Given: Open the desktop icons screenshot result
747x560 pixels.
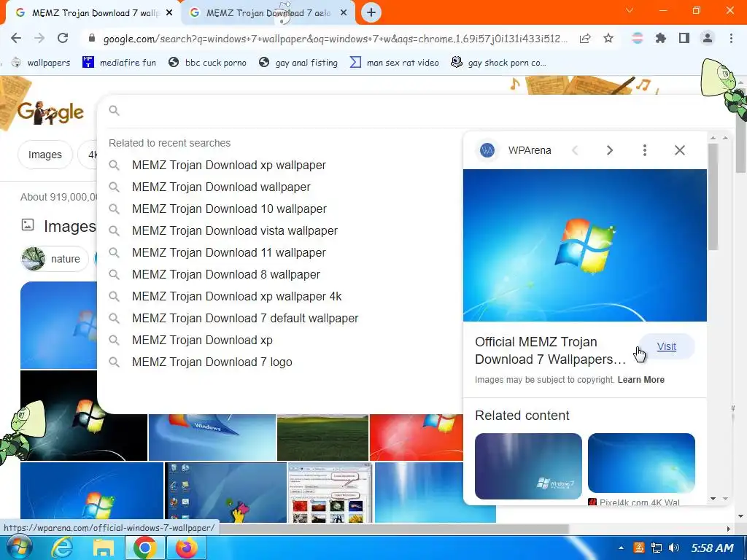Looking at the screenshot, I should (225, 493).
